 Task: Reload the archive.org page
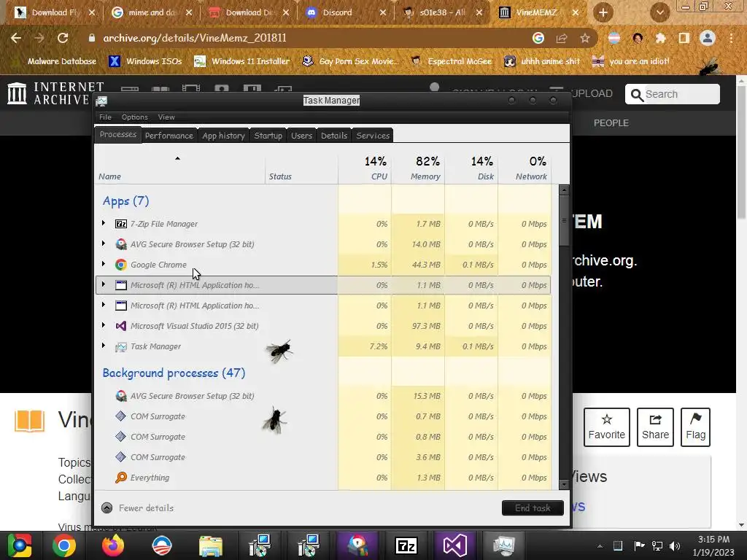pos(63,38)
